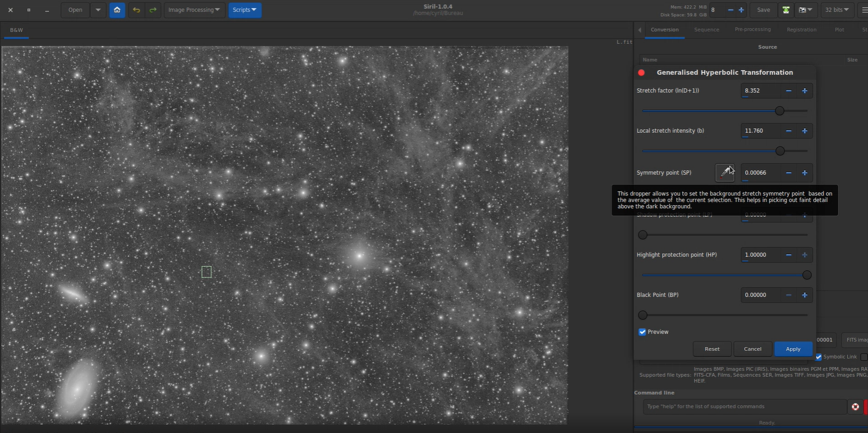Viewport: 868px width, 433px height.
Task: Toggle the Preview checkbox
Action: pos(642,332)
